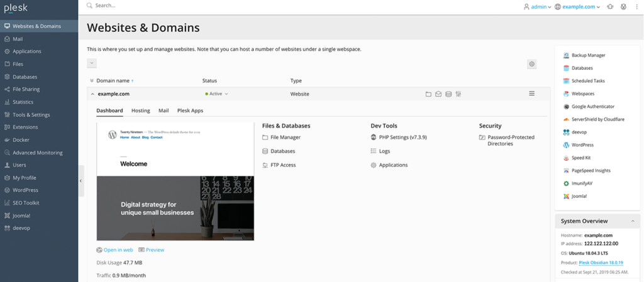644x282 pixels.
Task: Click the gear settings icon above domain list
Action: point(532,64)
